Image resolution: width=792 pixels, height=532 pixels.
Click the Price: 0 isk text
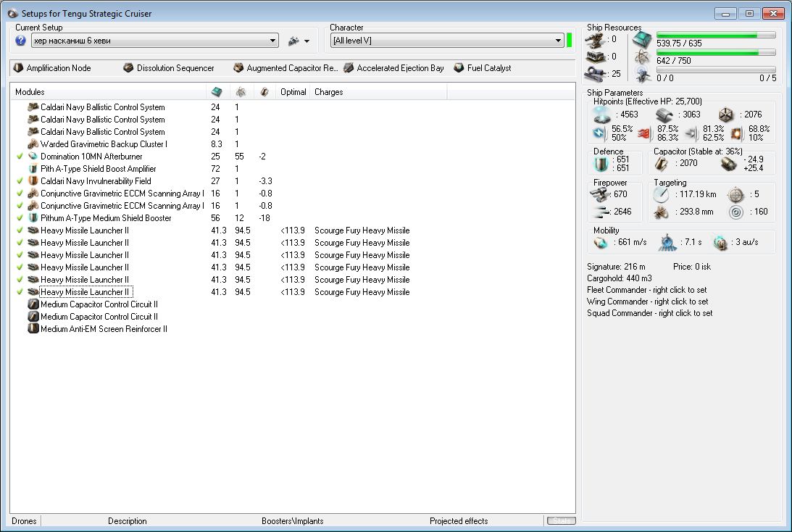[x=691, y=267]
